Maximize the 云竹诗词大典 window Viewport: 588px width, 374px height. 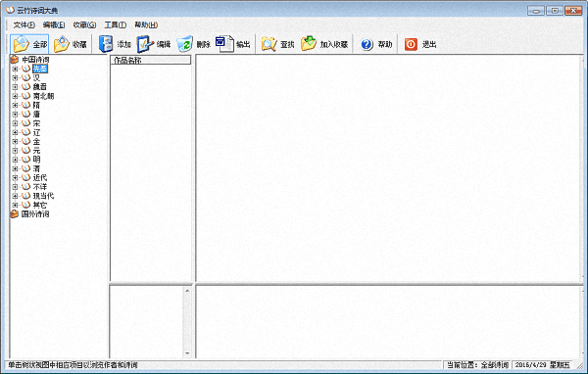tap(555, 11)
